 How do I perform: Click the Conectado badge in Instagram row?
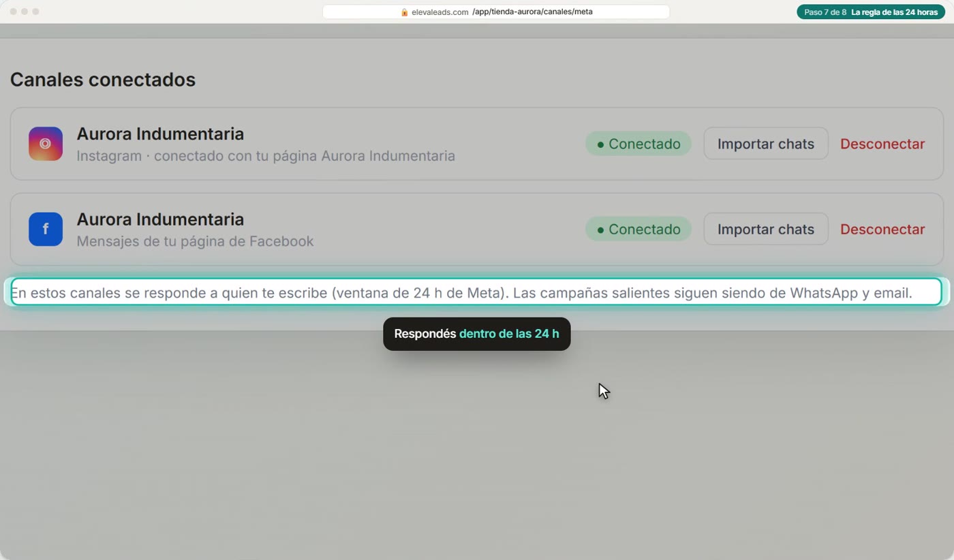[638, 144]
